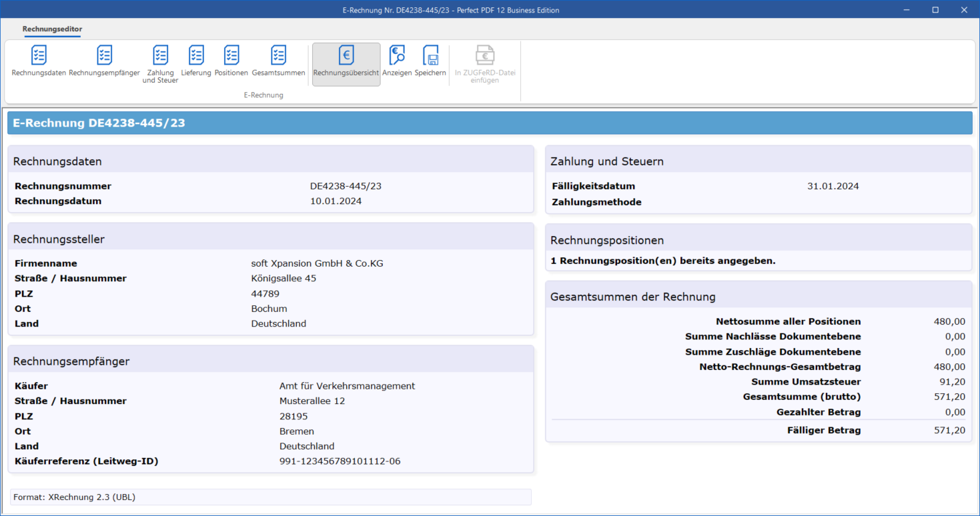Viewport: 980px width, 516px height.
Task: Select the Fälliger Betrag amount 571,20
Action: (950, 430)
